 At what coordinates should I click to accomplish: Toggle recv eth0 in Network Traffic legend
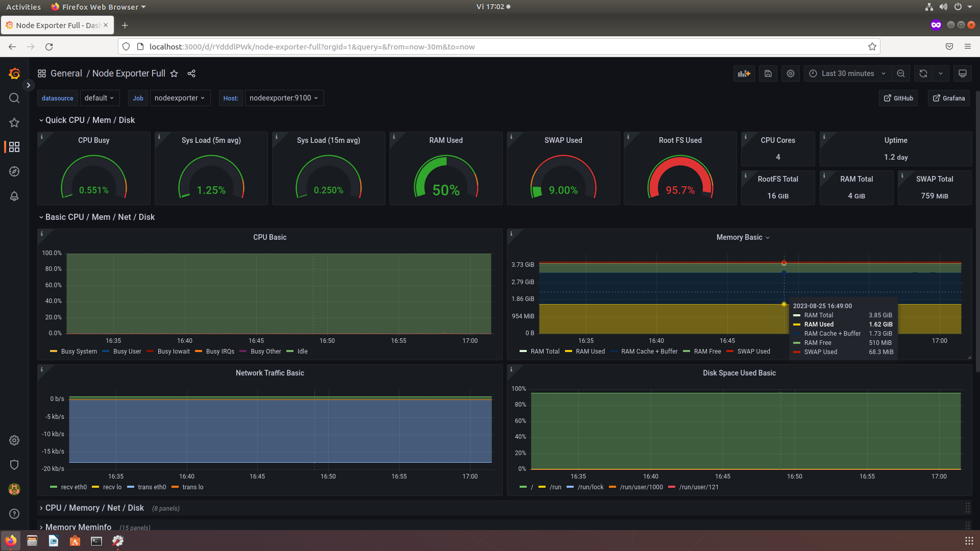coord(73,487)
